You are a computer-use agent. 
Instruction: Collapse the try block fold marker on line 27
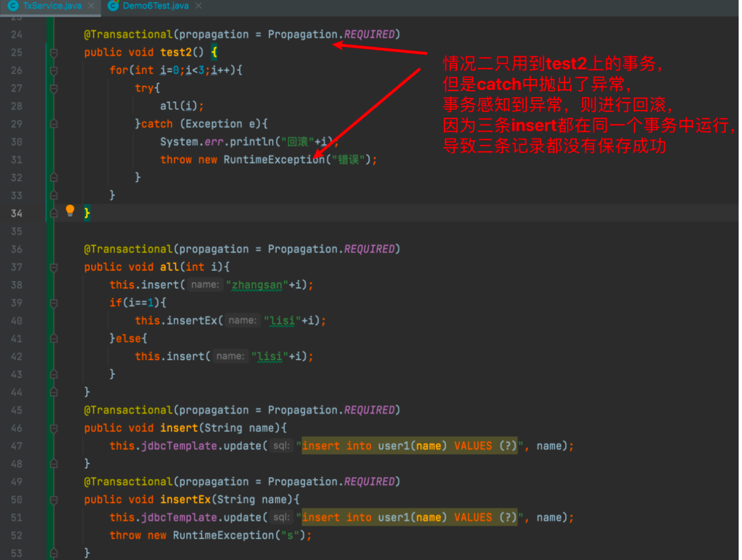[54, 89]
